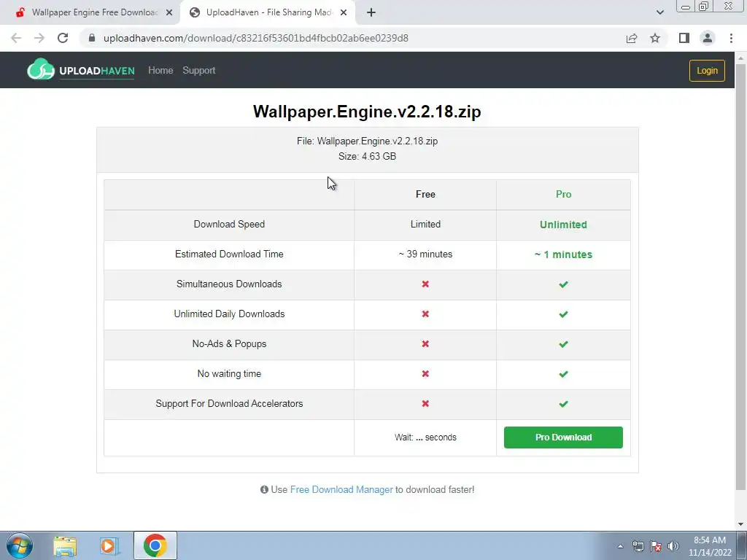Switch to the Wallpaper Engine Free Download tab

coord(90,12)
